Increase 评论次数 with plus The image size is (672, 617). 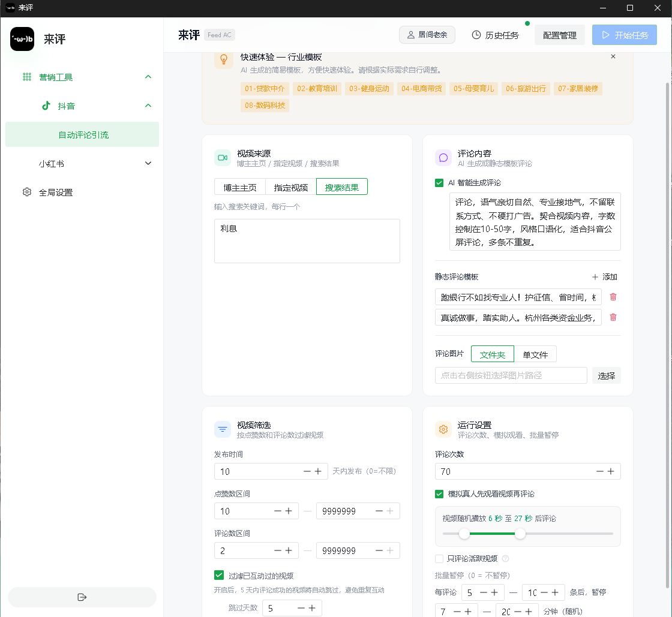(x=611, y=471)
